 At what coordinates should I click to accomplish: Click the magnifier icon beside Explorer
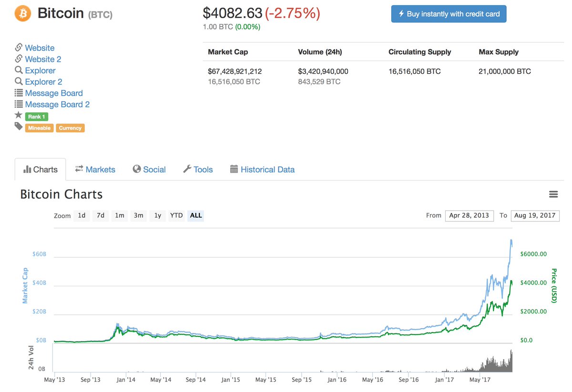click(x=19, y=70)
